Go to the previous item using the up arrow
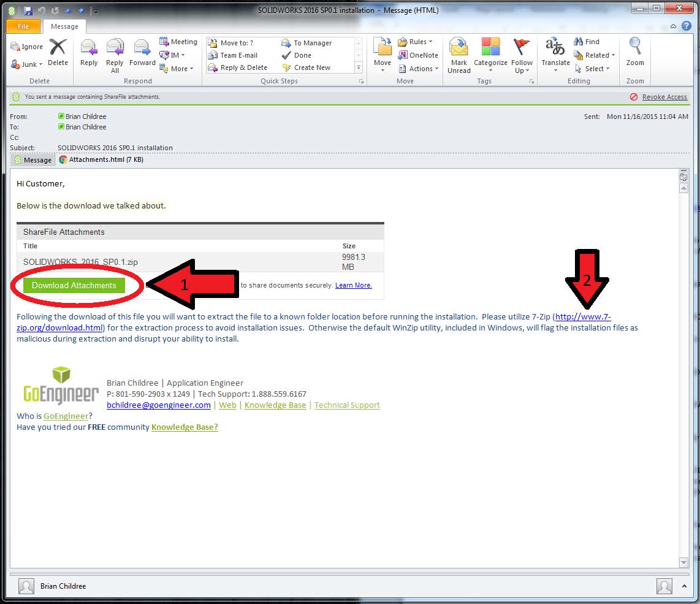The height and width of the screenshot is (604, 700). [x=68, y=10]
